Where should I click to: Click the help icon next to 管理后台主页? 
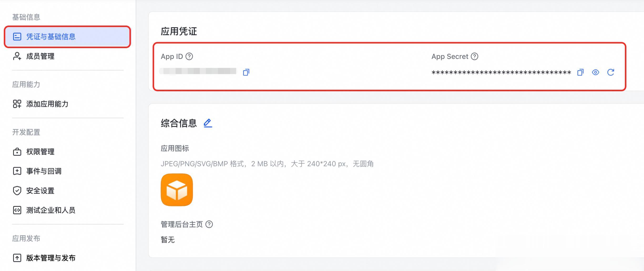click(209, 224)
